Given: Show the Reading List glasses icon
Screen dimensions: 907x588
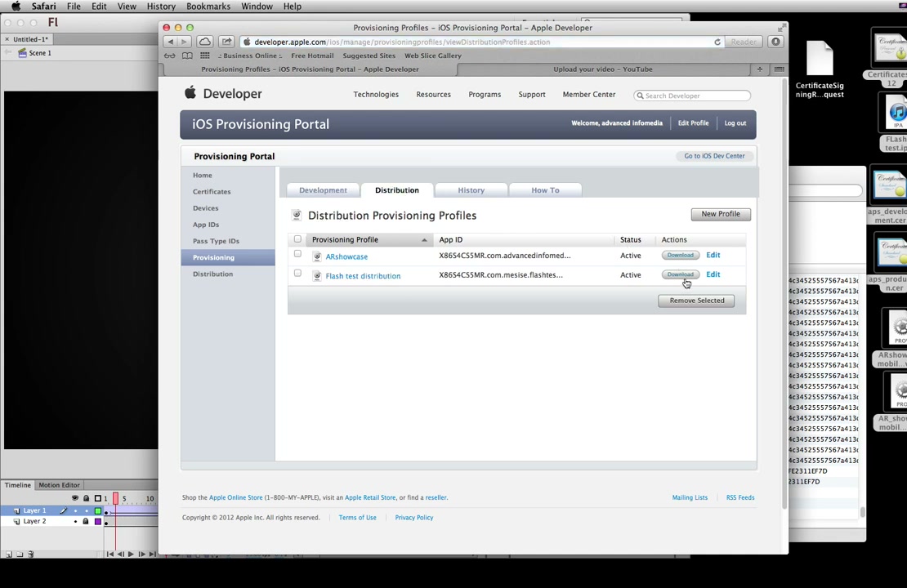Looking at the screenshot, I should click(x=169, y=56).
